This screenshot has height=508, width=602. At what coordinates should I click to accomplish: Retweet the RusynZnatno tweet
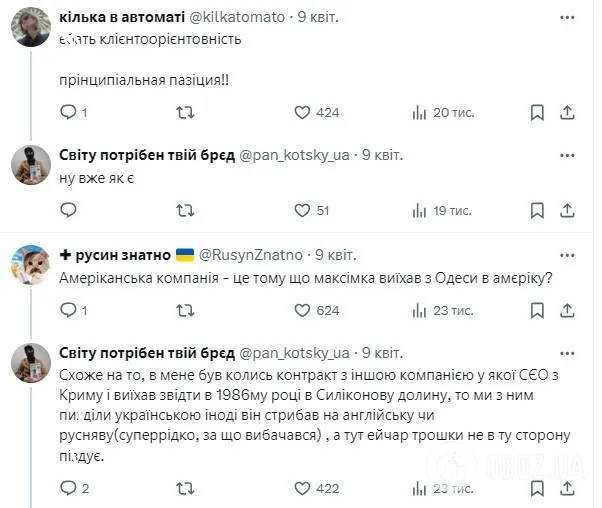(184, 310)
